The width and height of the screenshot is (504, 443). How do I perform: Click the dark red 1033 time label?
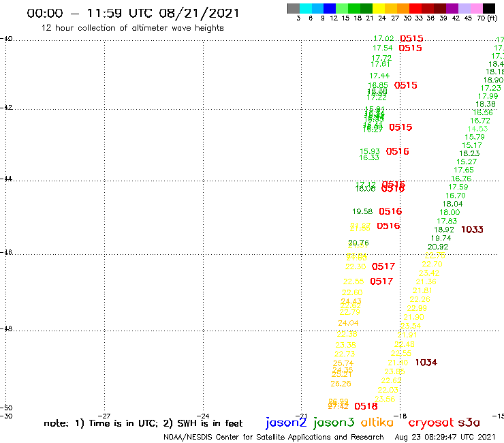(x=472, y=230)
